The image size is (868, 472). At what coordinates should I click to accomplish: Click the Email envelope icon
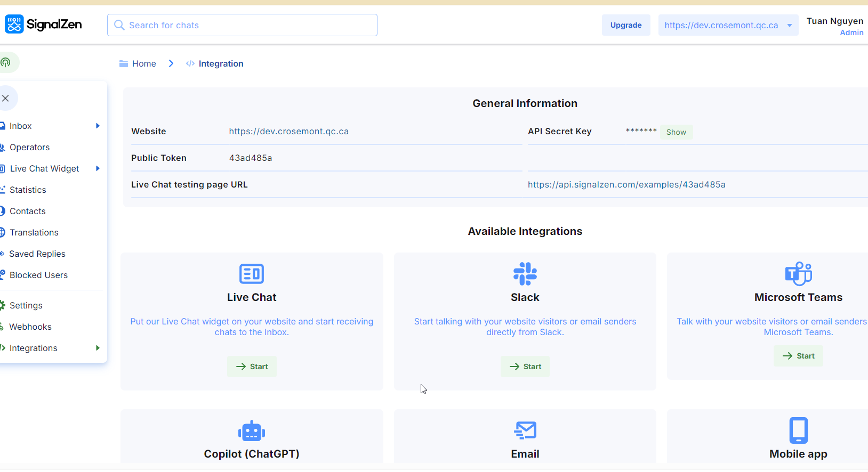pos(525,430)
